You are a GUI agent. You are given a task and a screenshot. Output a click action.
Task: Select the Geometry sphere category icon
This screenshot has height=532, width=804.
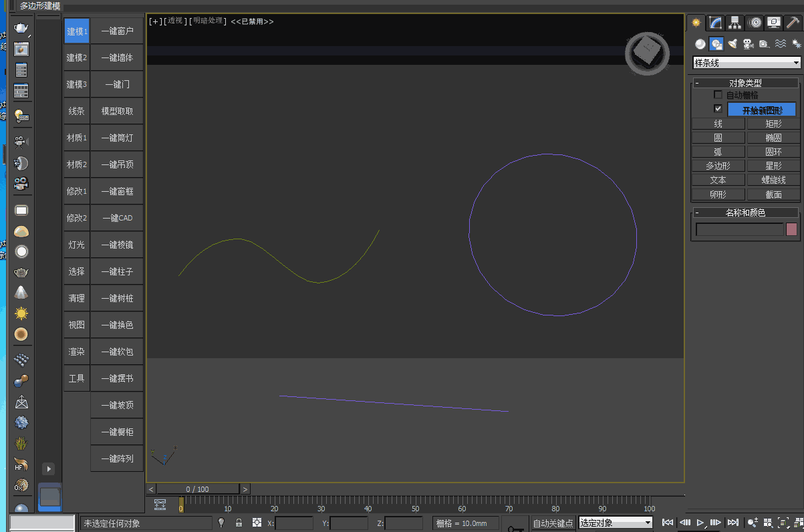tap(700, 44)
